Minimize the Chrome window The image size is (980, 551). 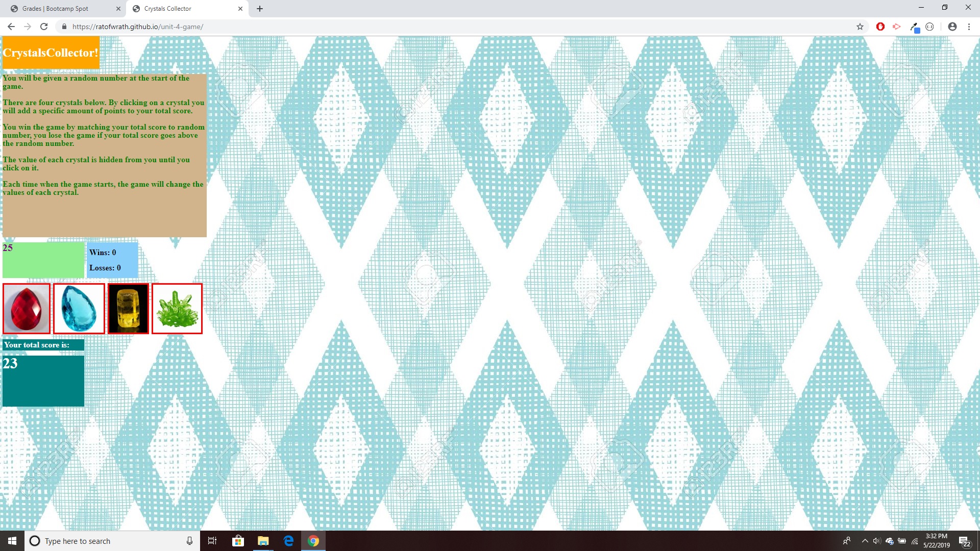click(x=921, y=8)
